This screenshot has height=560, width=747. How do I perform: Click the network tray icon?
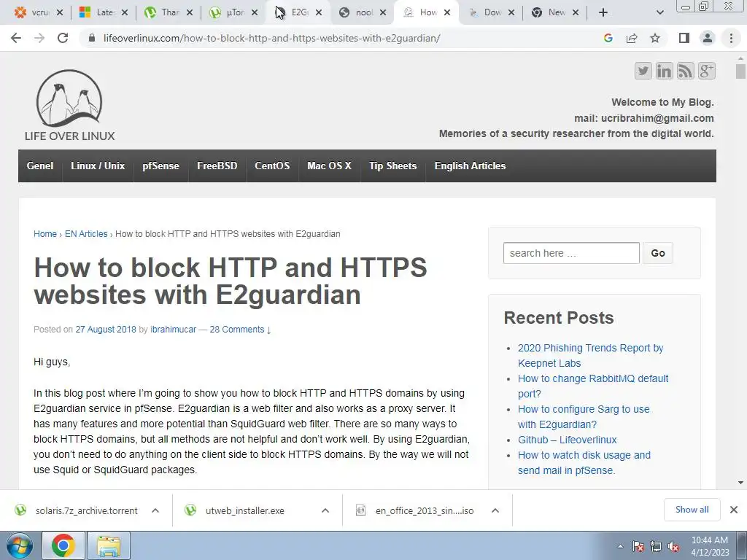656,546
